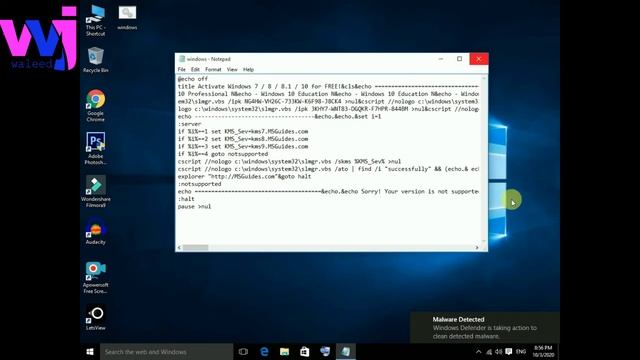Open Notepad File menu
This screenshot has height=360, width=640.
182,69
